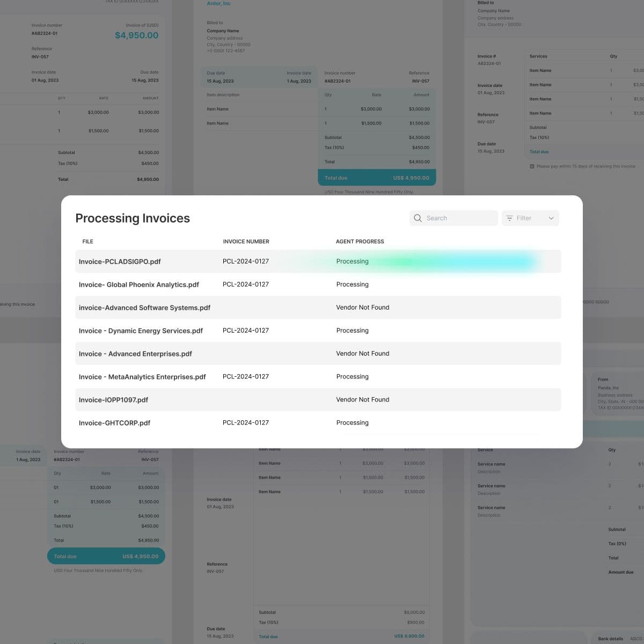
Task: Select Invoice - Advanced Enterprises.pdf row
Action: pyautogui.click(x=135, y=353)
